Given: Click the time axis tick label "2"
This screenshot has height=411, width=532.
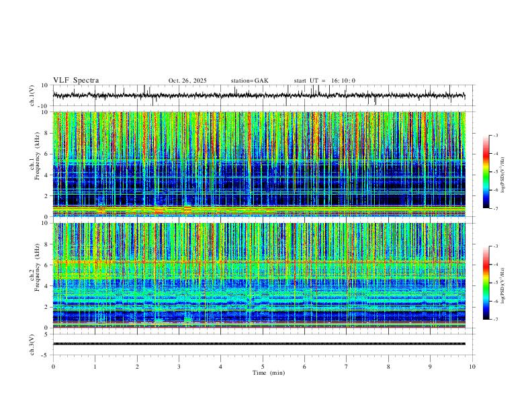Looking at the screenshot, I should [137, 367].
